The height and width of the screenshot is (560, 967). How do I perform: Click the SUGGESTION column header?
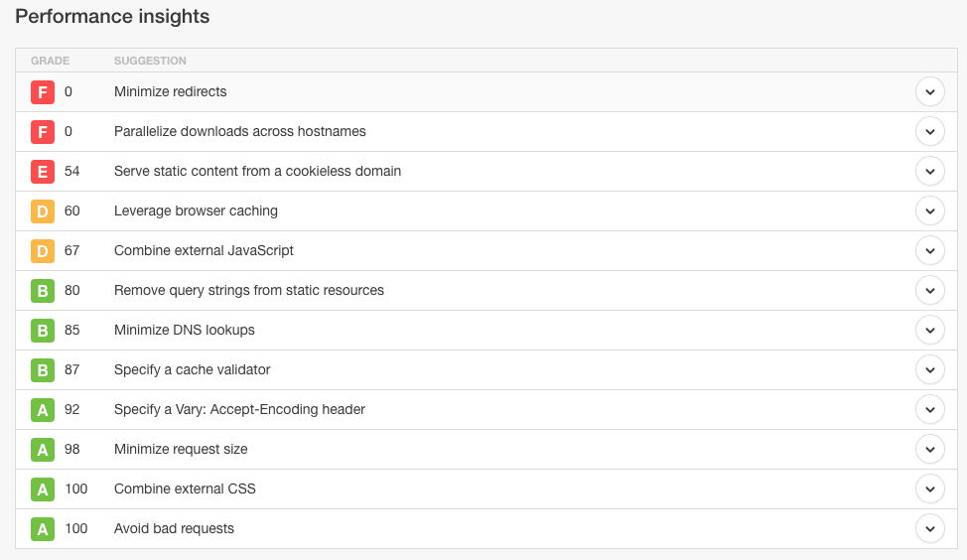(150, 61)
